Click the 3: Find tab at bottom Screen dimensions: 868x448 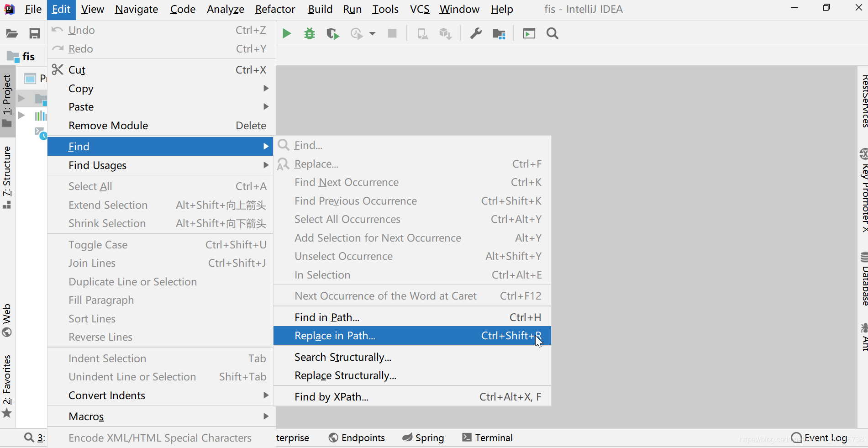pos(35,437)
